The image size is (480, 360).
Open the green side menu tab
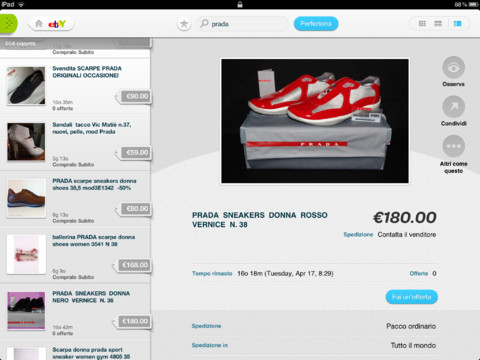8,24
